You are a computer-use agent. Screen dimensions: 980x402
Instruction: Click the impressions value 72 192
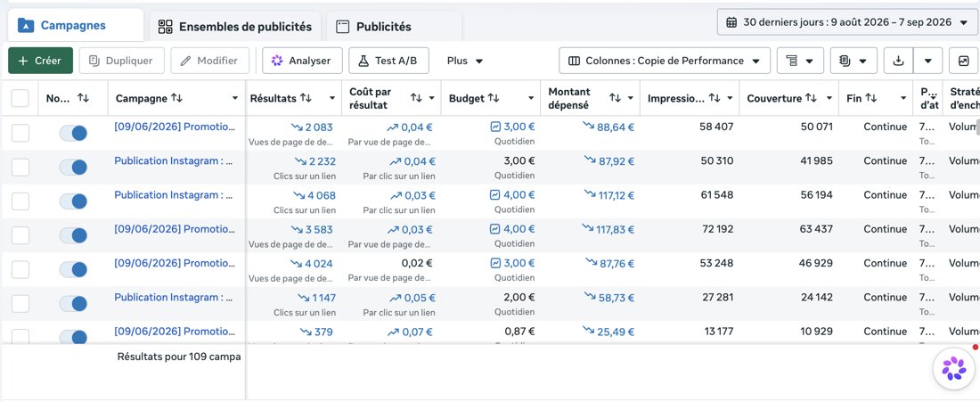pos(717,229)
